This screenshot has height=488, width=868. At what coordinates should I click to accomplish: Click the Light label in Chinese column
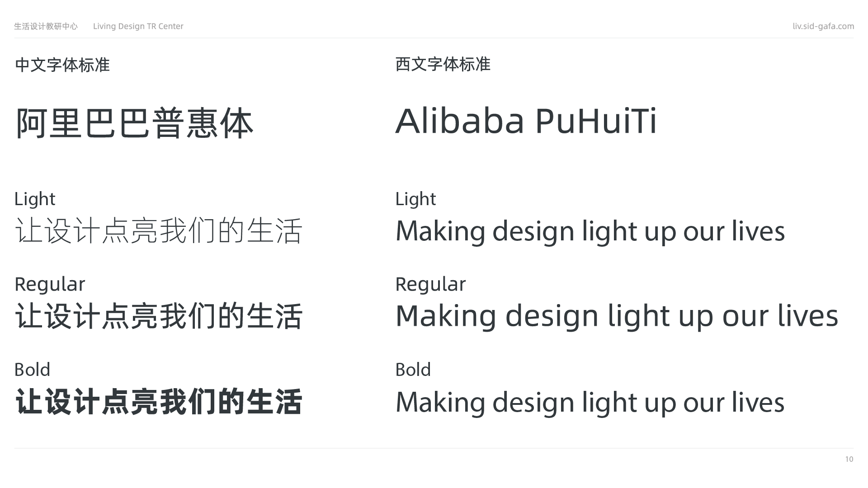coord(35,199)
